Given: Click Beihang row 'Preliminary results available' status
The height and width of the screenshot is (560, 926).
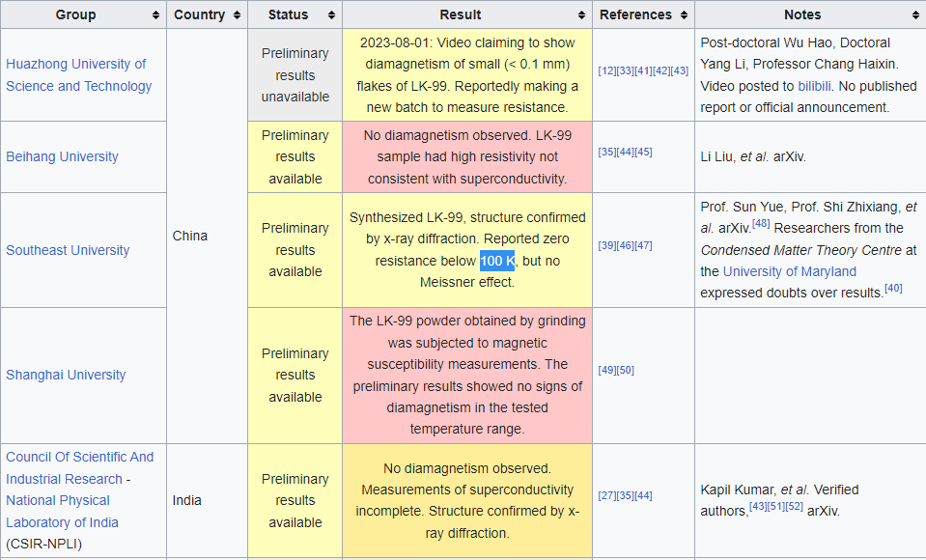Looking at the screenshot, I should tap(295, 156).
